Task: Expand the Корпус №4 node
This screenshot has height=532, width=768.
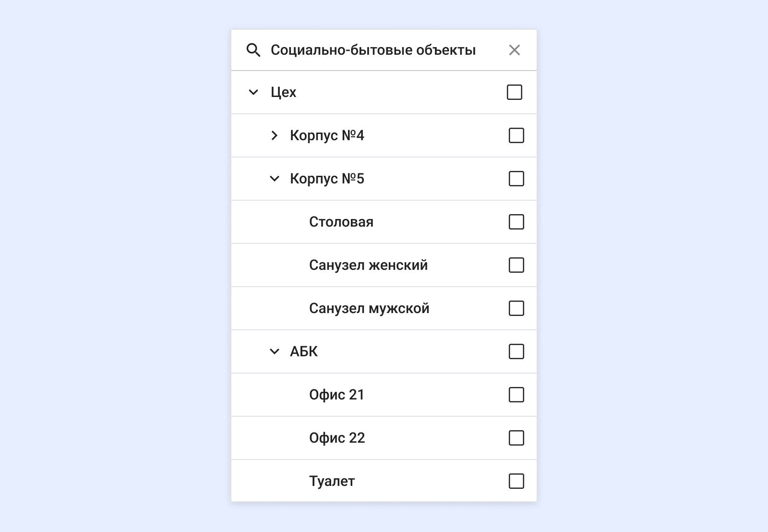Action: (274, 135)
